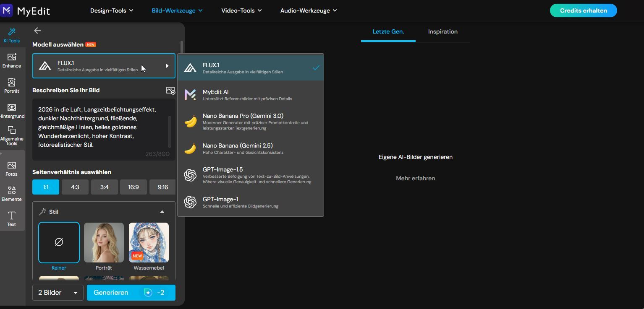Open the Audio-Werkzeuge menu

pyautogui.click(x=309, y=10)
